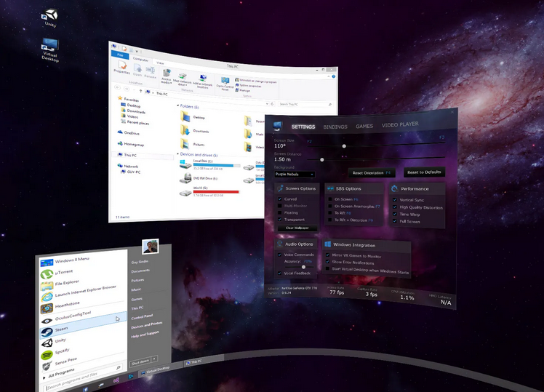Open the Pictures folder icon in Folders
The height and width of the screenshot is (392, 544).
point(185,143)
